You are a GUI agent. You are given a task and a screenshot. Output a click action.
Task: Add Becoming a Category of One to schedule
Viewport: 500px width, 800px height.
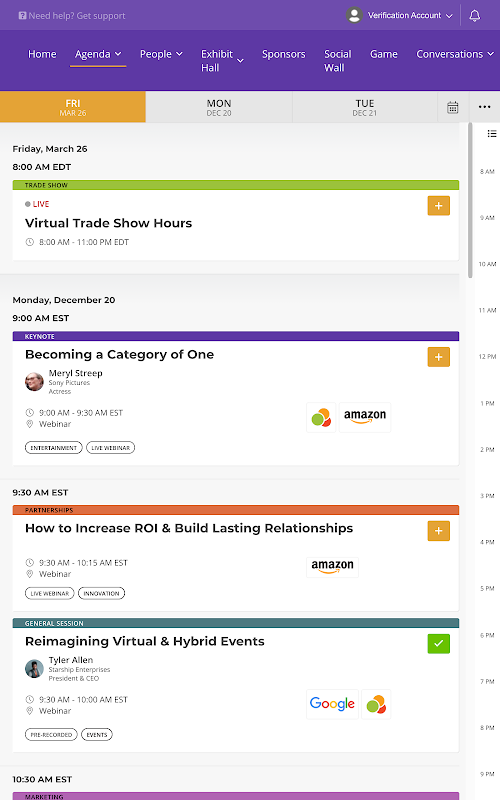coord(438,357)
